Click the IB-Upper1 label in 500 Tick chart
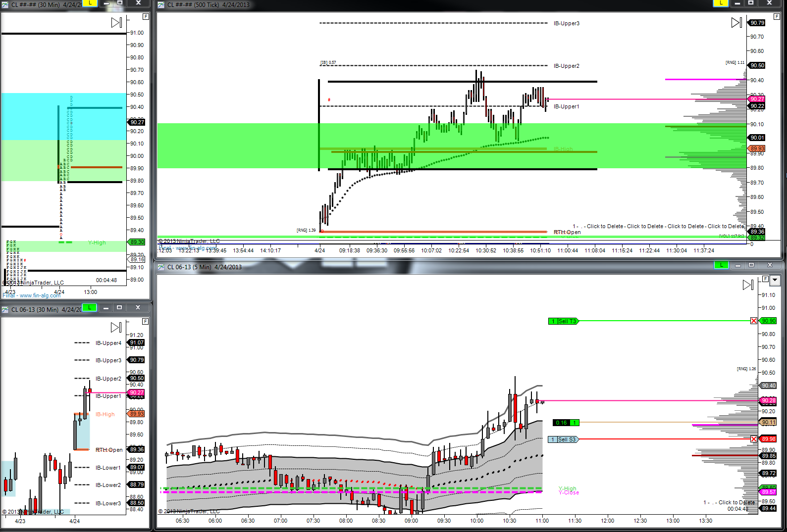The height and width of the screenshot is (532, 787). click(x=567, y=106)
